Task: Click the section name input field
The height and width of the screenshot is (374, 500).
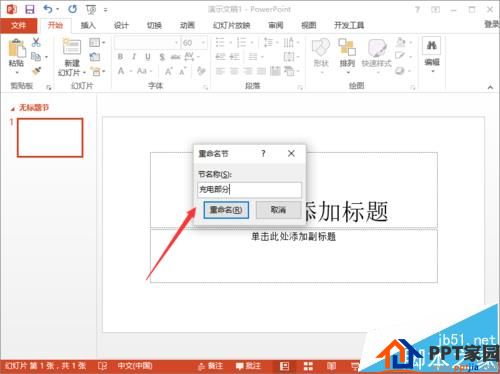Action: [x=249, y=190]
